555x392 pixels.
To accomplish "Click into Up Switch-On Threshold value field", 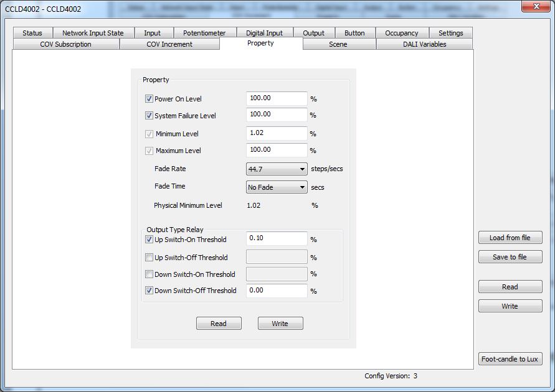I will pyautogui.click(x=277, y=238).
